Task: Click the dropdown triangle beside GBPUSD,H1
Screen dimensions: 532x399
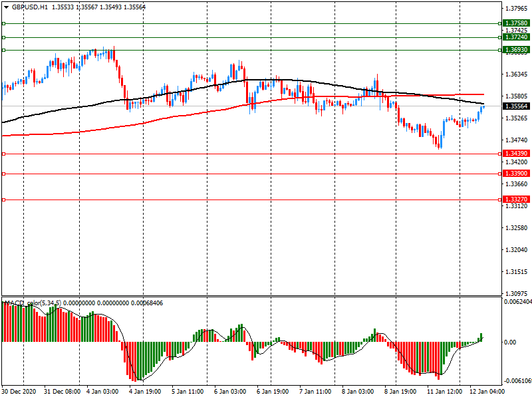Action: (5, 7)
